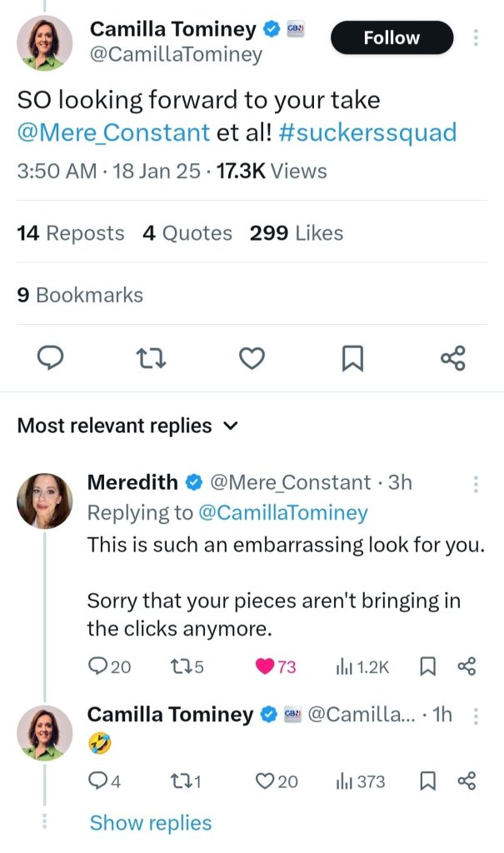Viewport: 504px width, 853px height.
Task: Unlike Meredith's reply with 73 likes
Action: coord(266,666)
